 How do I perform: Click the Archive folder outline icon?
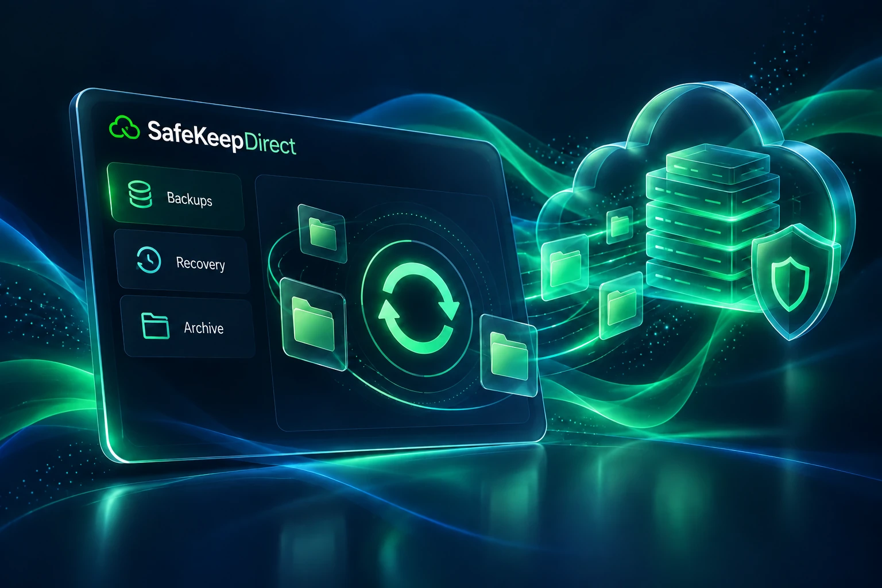point(155,326)
